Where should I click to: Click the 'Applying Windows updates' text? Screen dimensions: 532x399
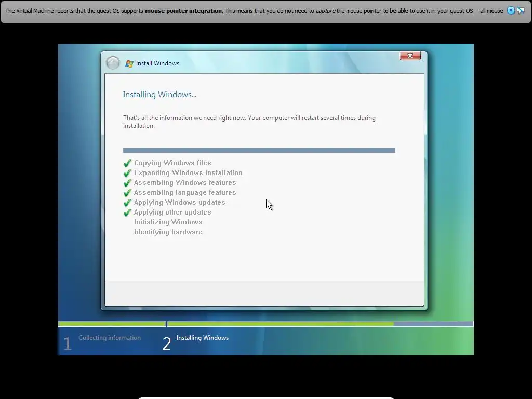(179, 202)
